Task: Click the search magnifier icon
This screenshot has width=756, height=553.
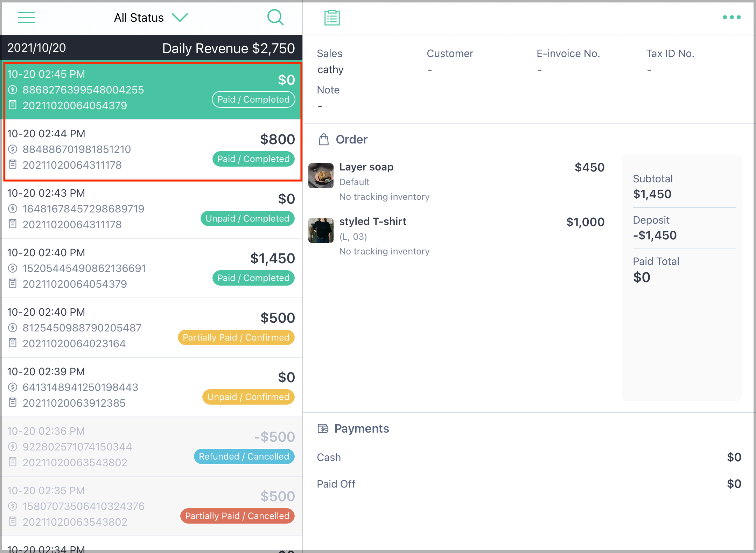Action: [x=275, y=17]
